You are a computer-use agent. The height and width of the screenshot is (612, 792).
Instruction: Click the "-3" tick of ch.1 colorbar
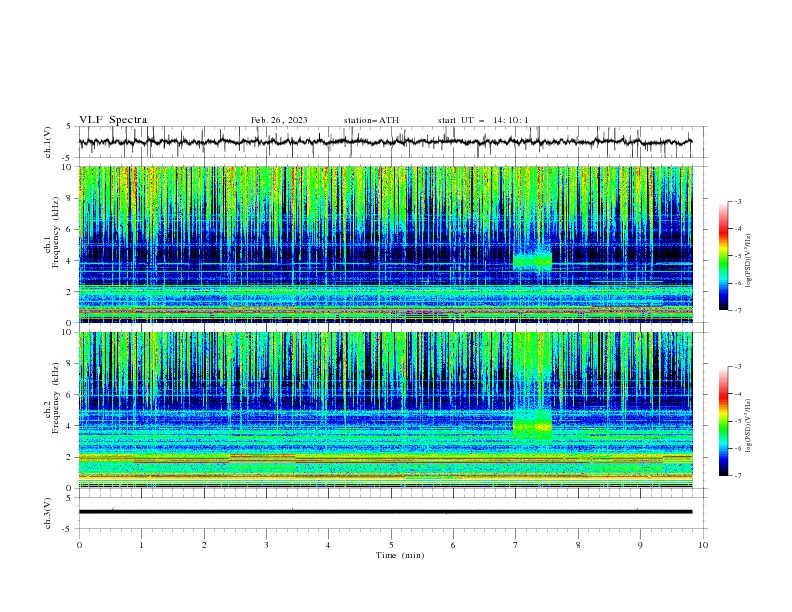(x=737, y=201)
